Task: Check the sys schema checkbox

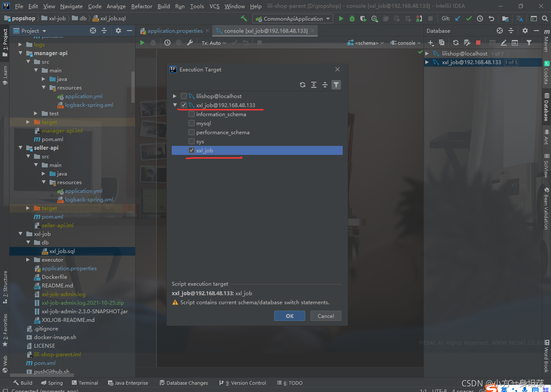Action: [192, 141]
